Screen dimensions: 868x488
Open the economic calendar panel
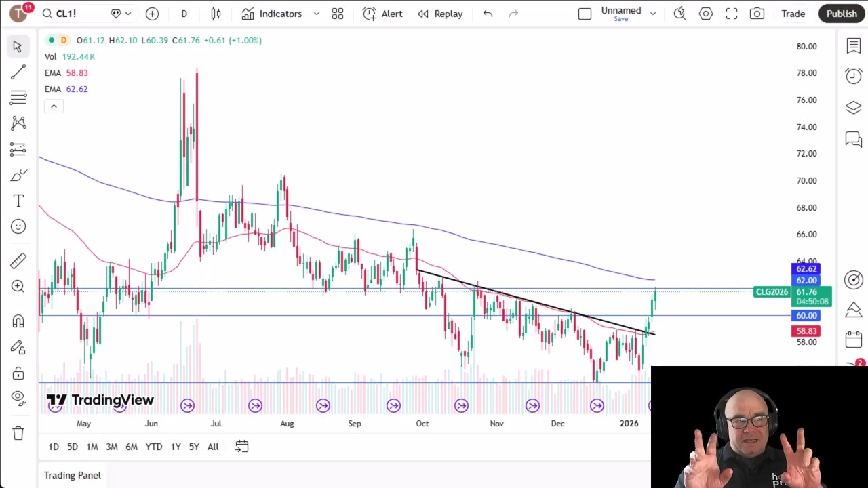853,339
